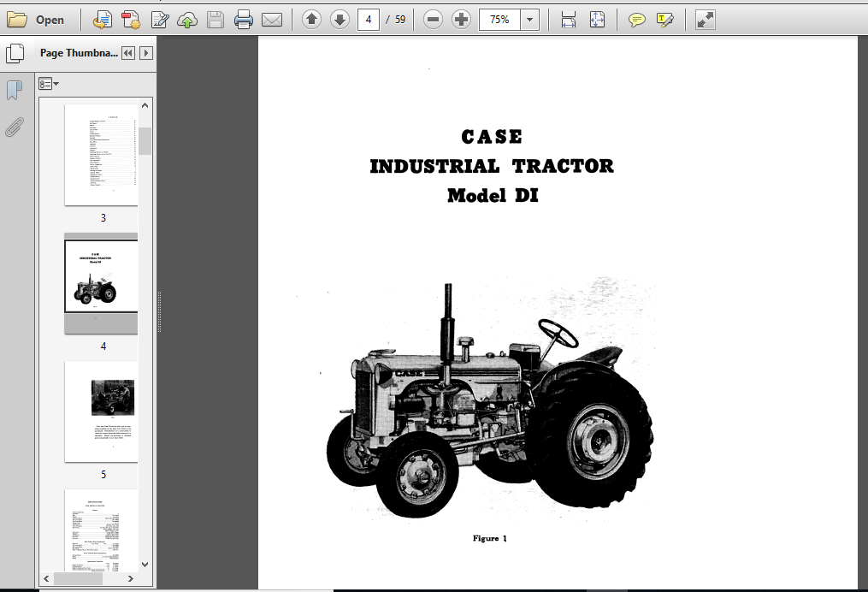
Task: Click the Email envelope icon
Action: [x=272, y=21]
